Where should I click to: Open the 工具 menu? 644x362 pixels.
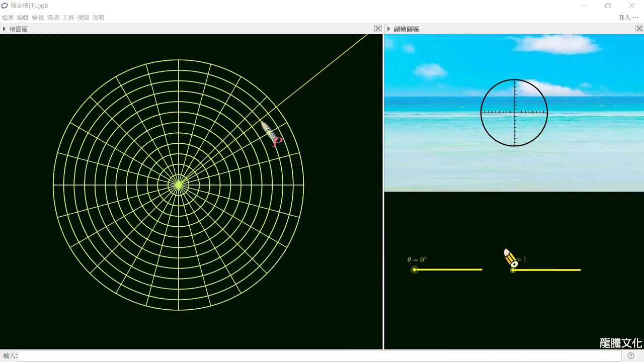(68, 18)
